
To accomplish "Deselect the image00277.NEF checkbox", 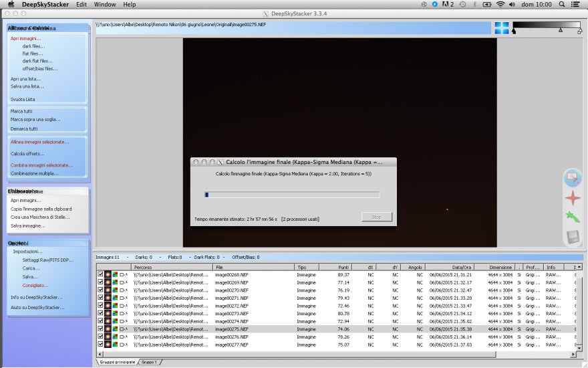I will pos(100,345).
